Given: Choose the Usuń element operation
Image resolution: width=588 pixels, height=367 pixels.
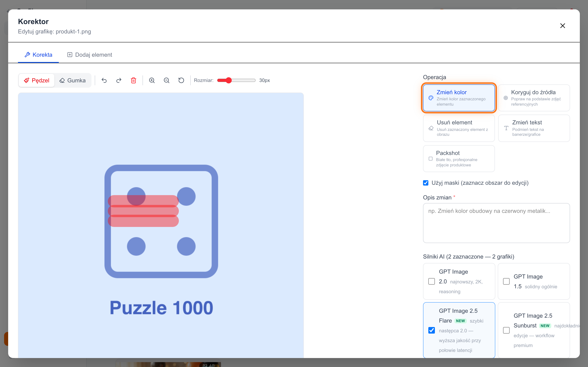Looking at the screenshot, I should (459, 128).
